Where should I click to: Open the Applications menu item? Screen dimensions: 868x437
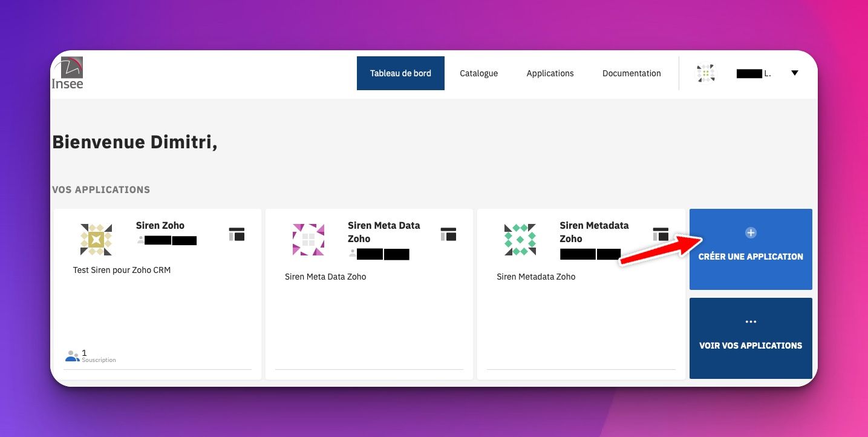tap(550, 73)
